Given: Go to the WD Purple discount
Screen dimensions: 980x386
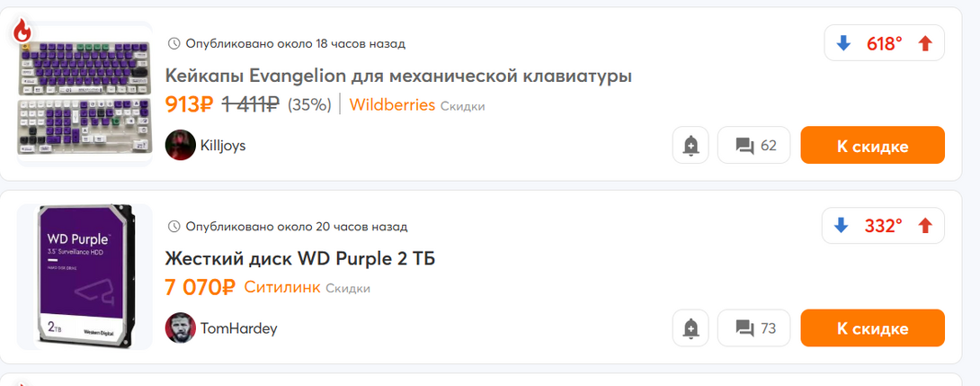Looking at the screenshot, I should click(872, 328).
